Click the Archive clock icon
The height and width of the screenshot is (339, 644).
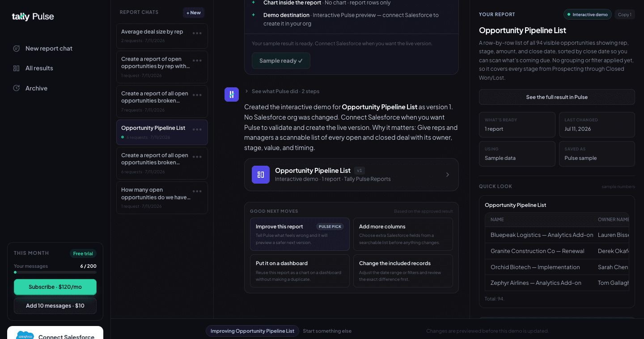click(17, 88)
